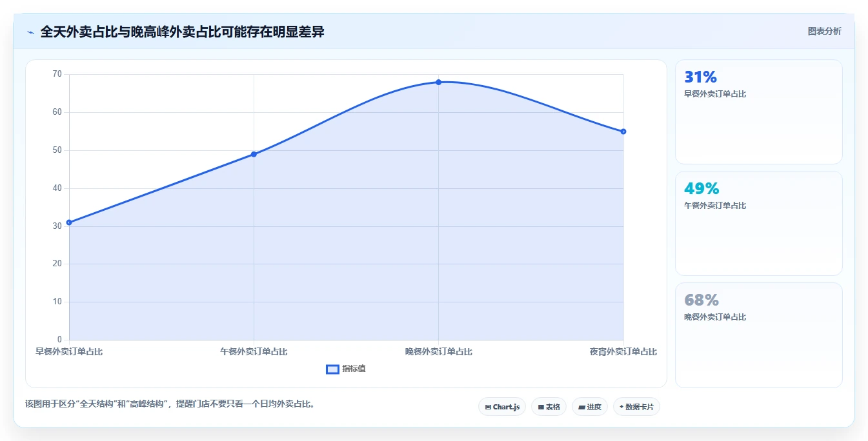The width and height of the screenshot is (868, 441).
Task: Click the footnote text about 全天结构 and 高峰结构
Action: (x=170, y=404)
